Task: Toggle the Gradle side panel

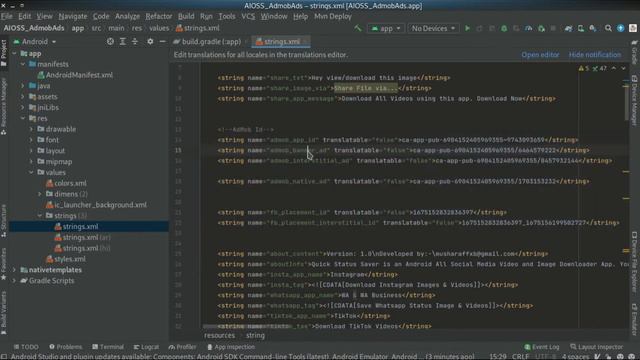Action: pyautogui.click(x=634, y=52)
